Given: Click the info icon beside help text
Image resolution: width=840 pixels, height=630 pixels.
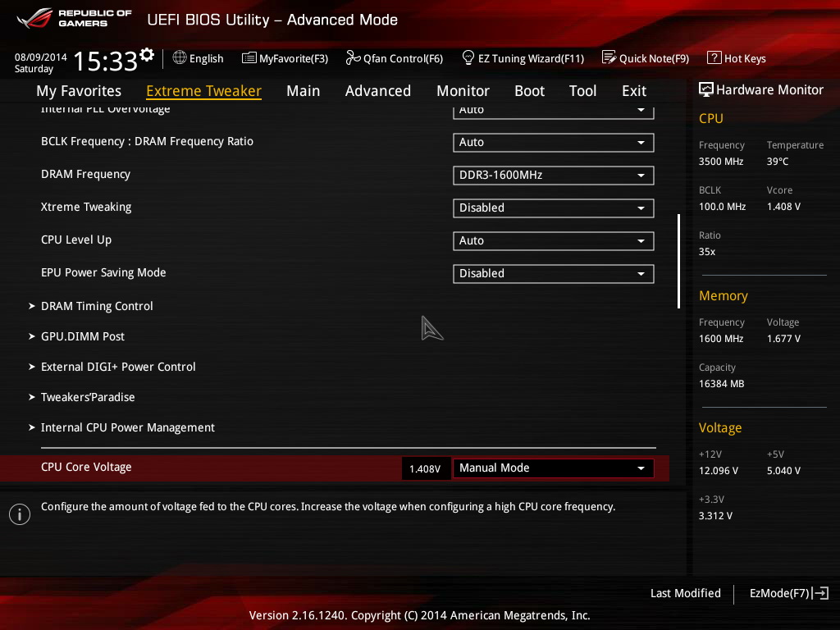Looking at the screenshot, I should (19, 514).
